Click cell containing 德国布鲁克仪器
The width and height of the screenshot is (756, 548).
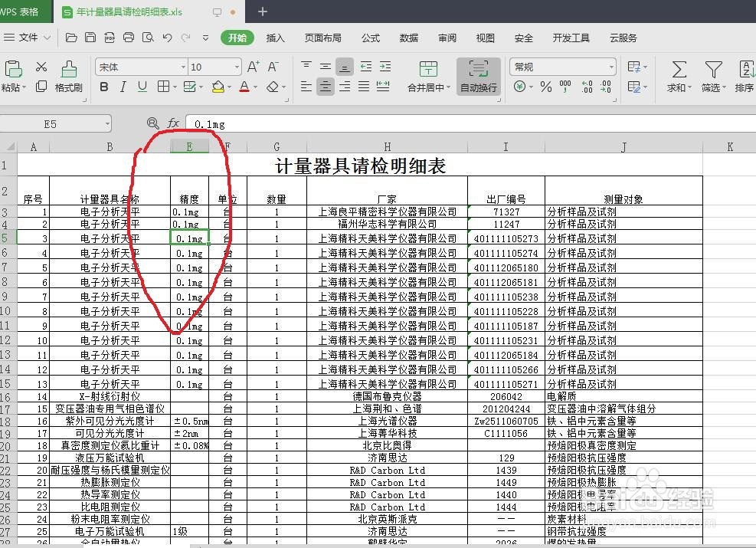(x=387, y=396)
